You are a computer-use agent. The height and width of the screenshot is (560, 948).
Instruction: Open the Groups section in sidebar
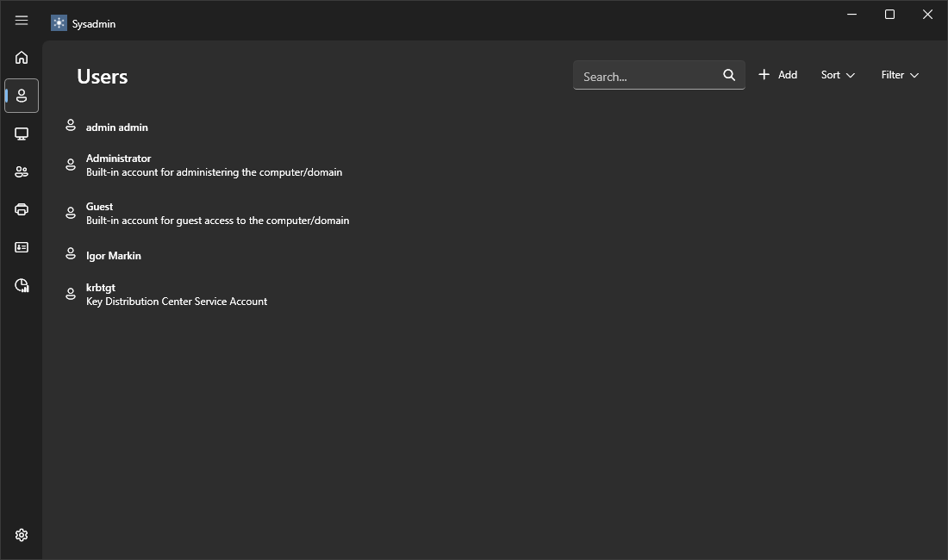(22, 171)
